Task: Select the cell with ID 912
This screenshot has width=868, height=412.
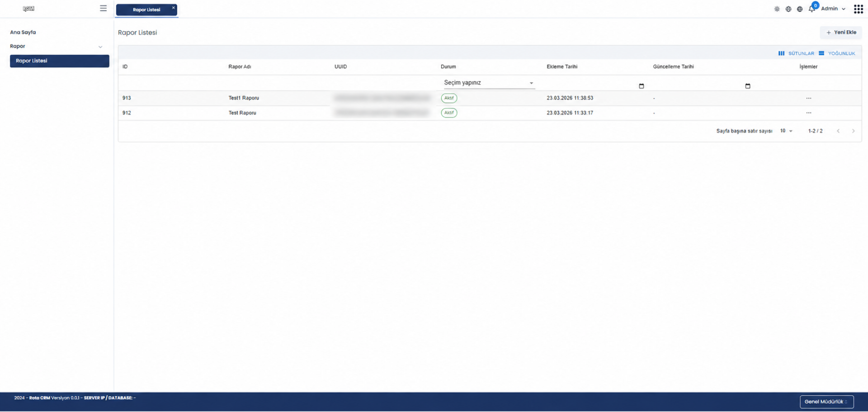Action: coord(127,113)
